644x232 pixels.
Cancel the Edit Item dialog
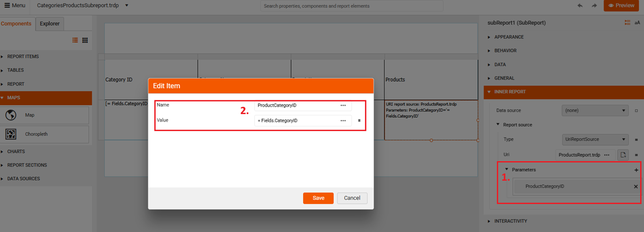coord(352,198)
